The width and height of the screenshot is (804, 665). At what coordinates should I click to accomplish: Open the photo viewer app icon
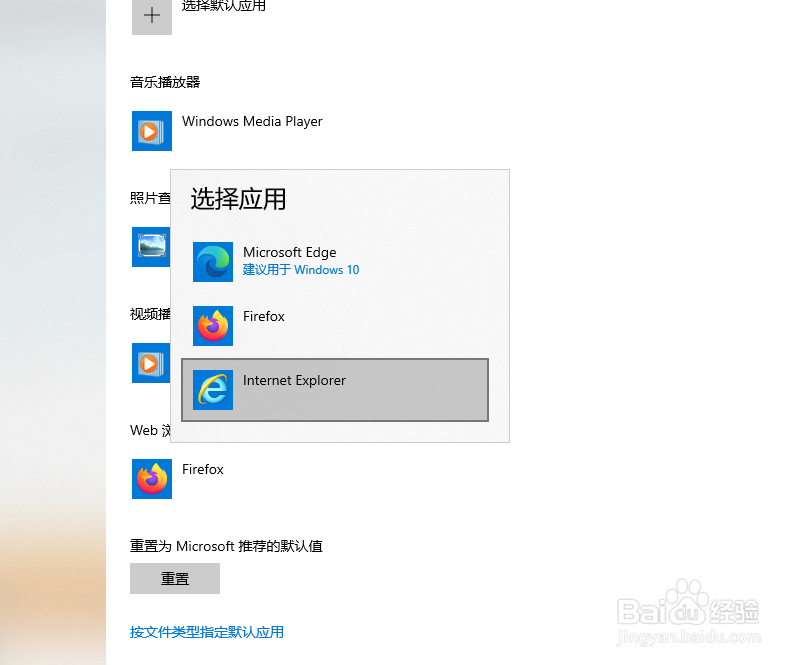pos(151,247)
